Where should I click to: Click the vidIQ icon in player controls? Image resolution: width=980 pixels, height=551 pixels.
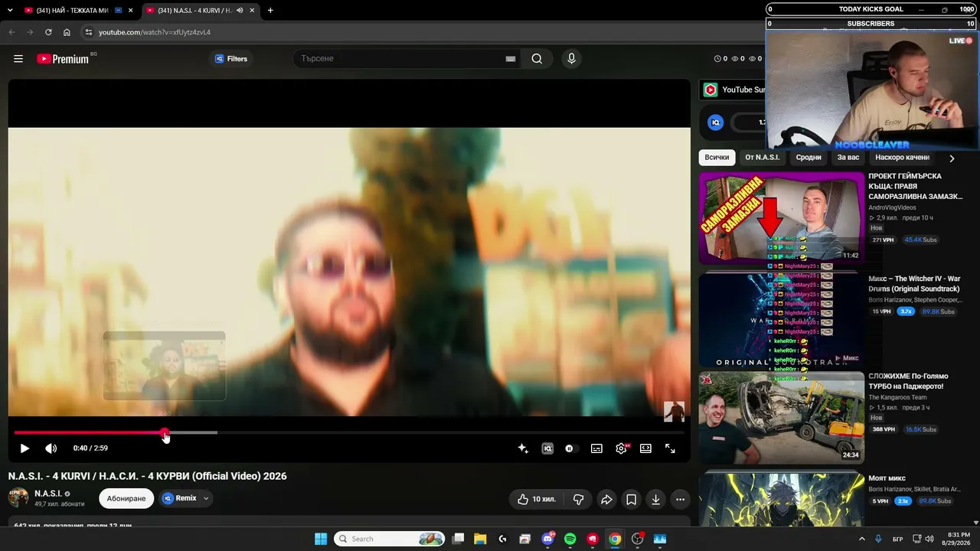click(x=547, y=448)
